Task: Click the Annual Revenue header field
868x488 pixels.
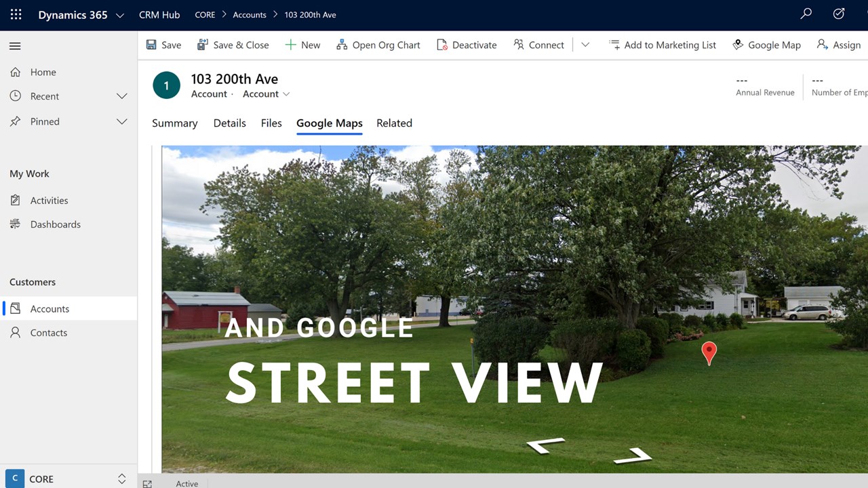Action: pyautogui.click(x=765, y=86)
